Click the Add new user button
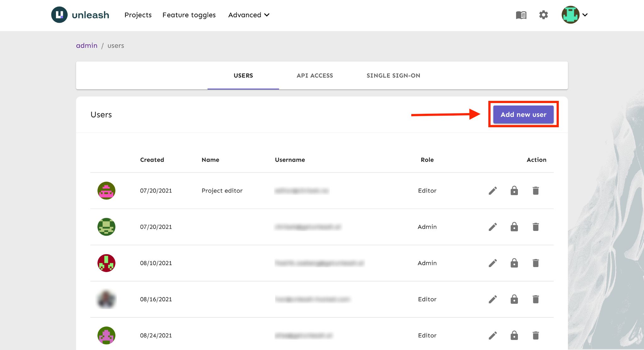 coord(523,114)
